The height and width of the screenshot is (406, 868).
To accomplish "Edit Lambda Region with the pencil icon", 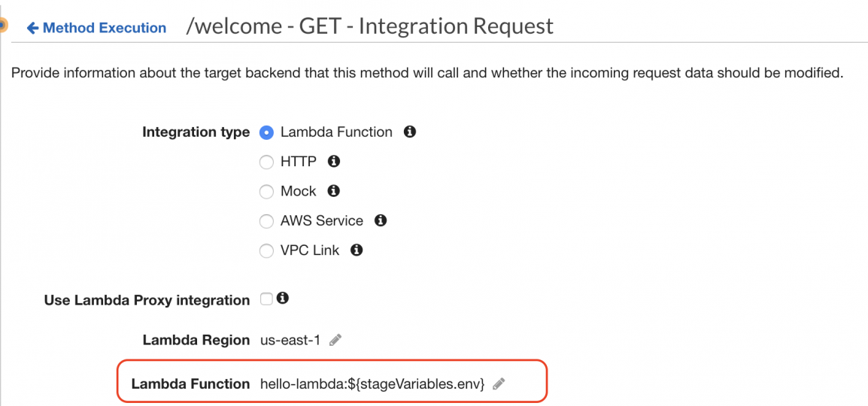I will (x=335, y=341).
